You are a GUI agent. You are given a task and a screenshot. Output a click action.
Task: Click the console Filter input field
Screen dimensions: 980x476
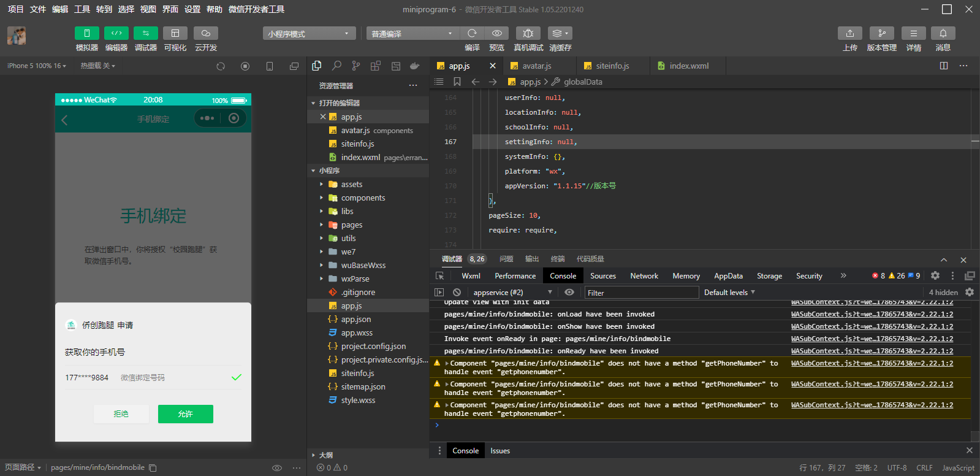(x=642, y=293)
